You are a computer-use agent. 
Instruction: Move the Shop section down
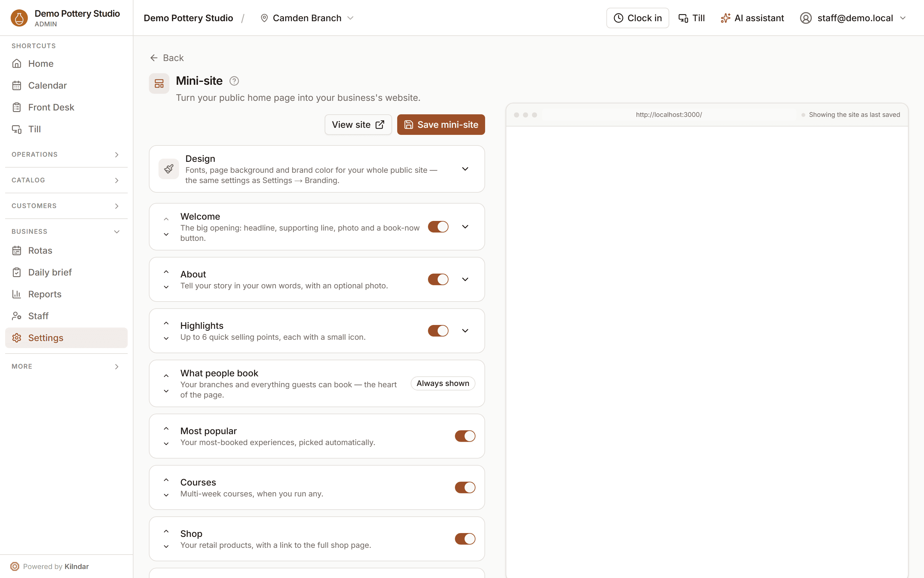(166, 547)
